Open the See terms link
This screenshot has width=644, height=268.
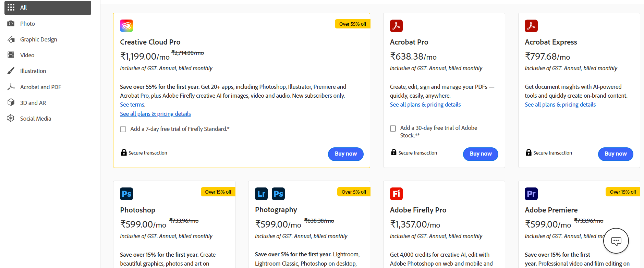(132, 105)
